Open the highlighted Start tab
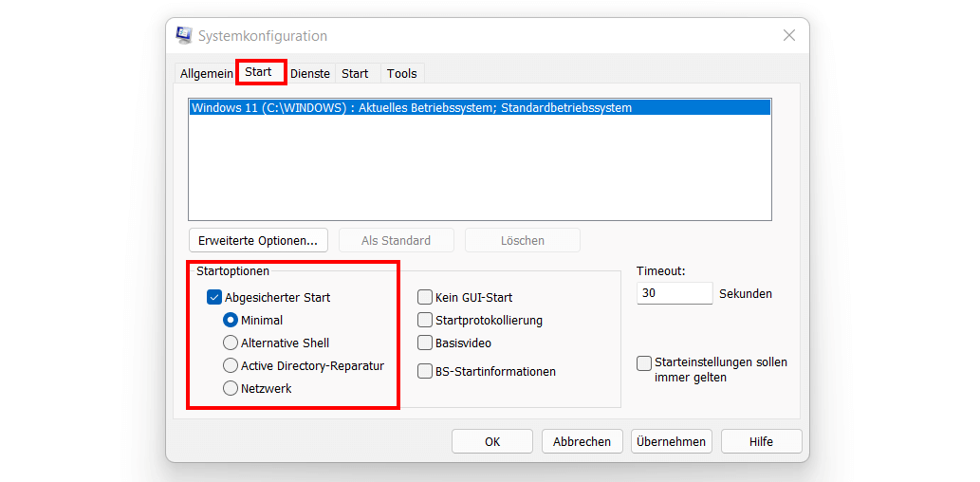Image resolution: width=980 pixels, height=482 pixels. click(259, 72)
